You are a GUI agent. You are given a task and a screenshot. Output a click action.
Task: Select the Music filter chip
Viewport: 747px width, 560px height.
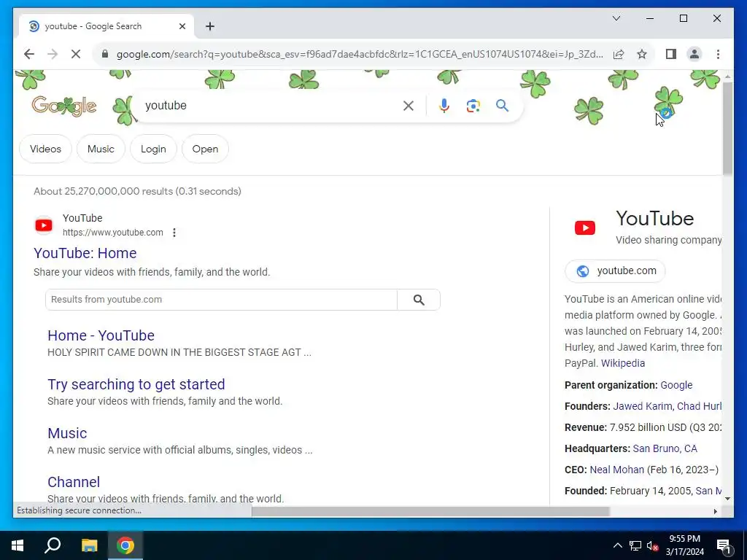101,149
